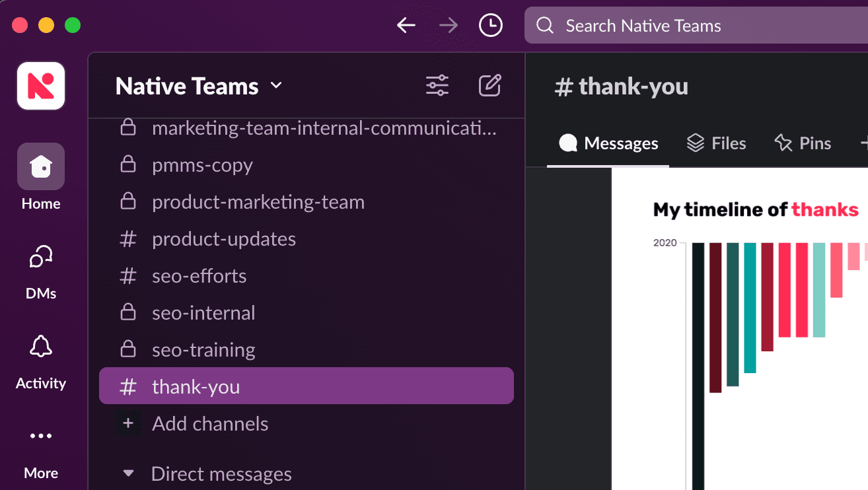Open the DMs section
This screenshot has height=490, width=868.
tap(41, 271)
